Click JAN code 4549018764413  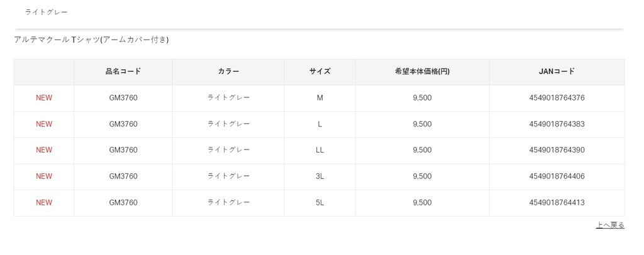pos(557,203)
